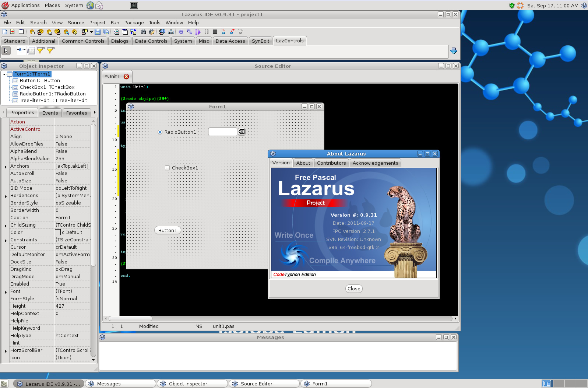Click the binoculars Find icon
Image resolution: width=588 pixels, height=388 pixels.
pos(144,32)
